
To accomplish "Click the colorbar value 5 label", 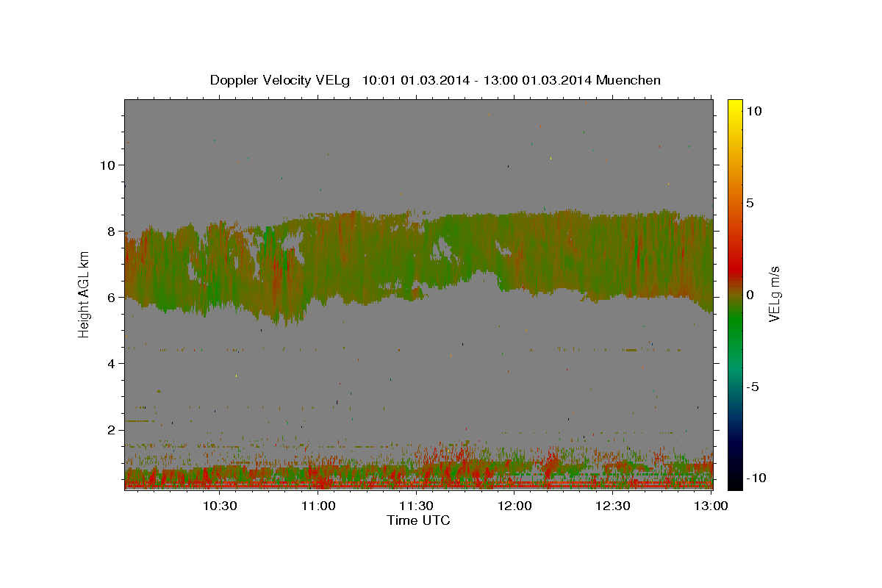I will [x=750, y=203].
